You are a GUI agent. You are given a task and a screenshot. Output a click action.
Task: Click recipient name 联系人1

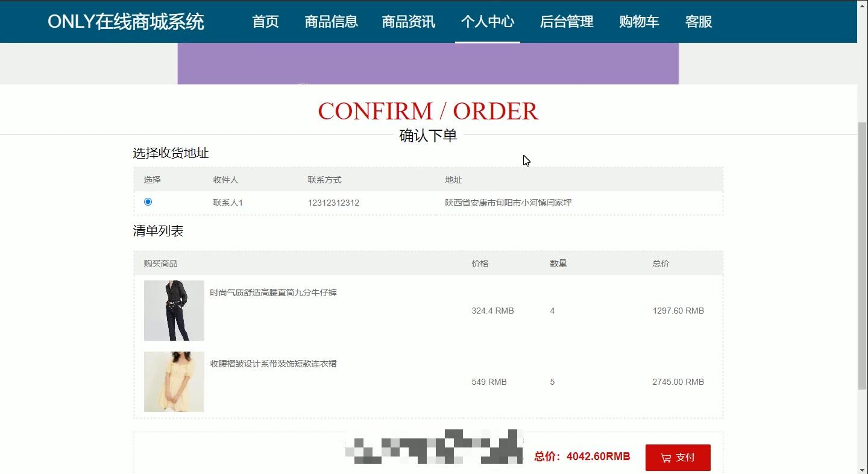tap(228, 203)
